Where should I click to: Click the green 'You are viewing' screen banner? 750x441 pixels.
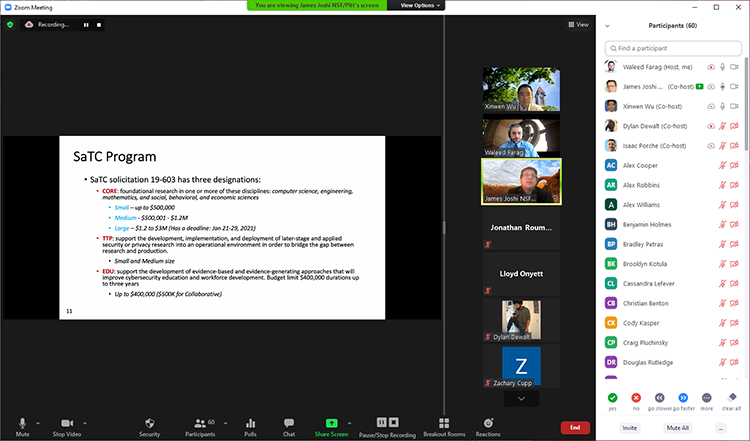tap(317, 5)
